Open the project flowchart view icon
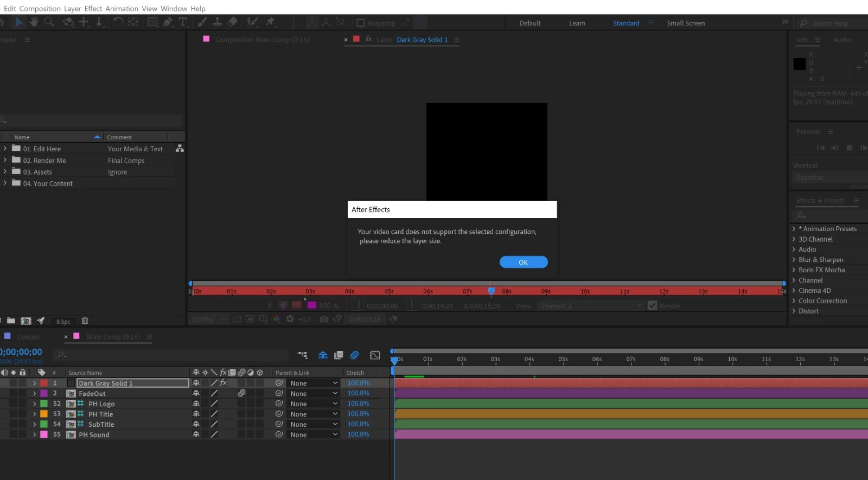The image size is (868, 480). coord(180,149)
